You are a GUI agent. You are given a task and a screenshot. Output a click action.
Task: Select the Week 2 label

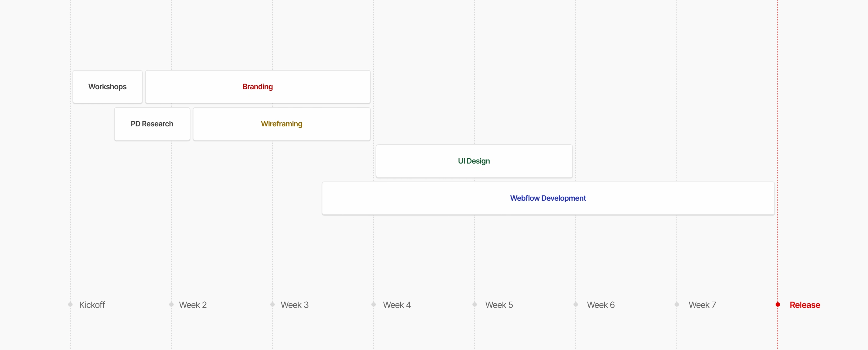[193, 305]
